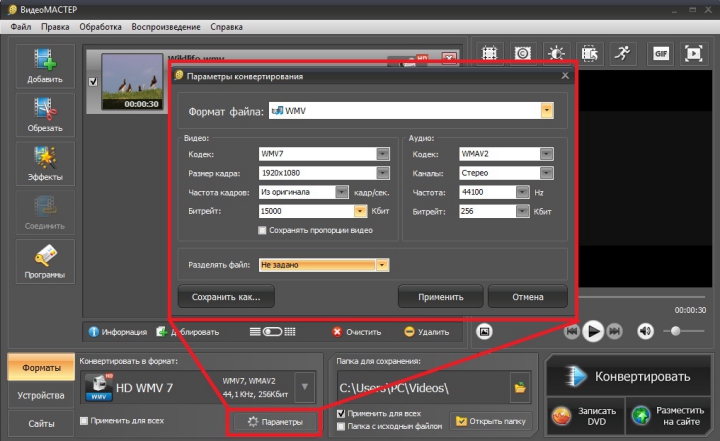The image size is (720, 441).
Task: Click the HD WMV 7 format icon
Action: pos(99,387)
